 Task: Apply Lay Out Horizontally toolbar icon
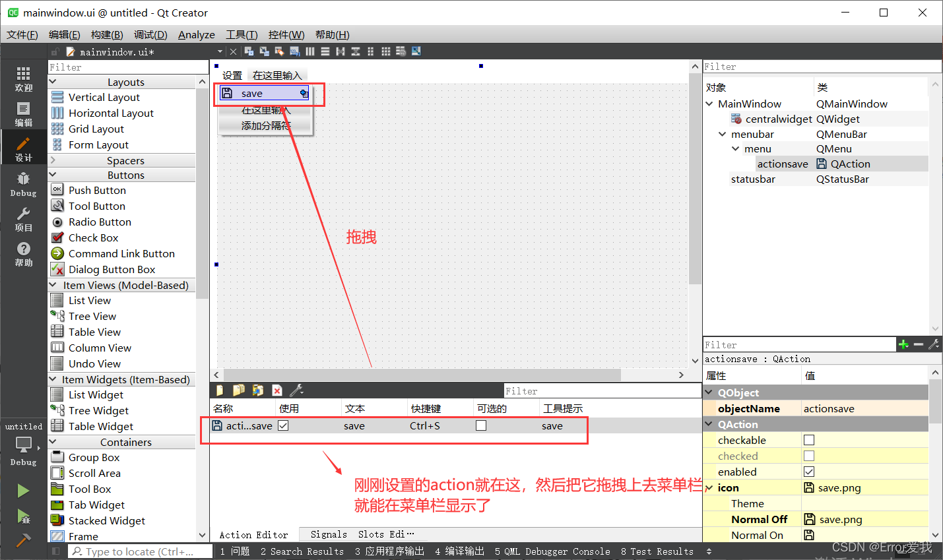[x=310, y=51]
